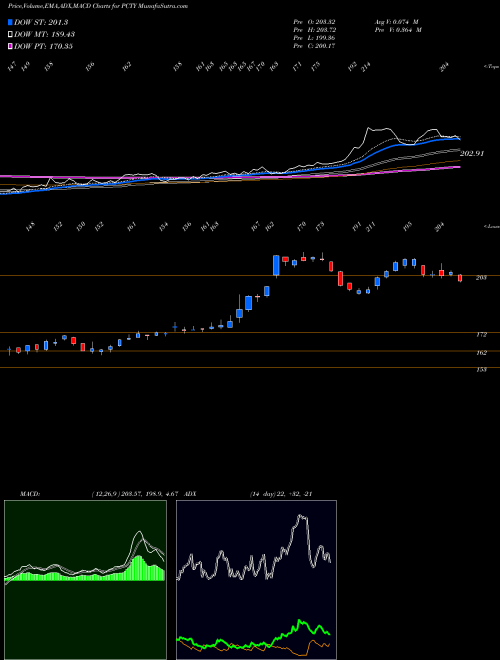Click the MACD values '(12,26,9) 203.57, 198.9, 4.67'

coord(136,493)
